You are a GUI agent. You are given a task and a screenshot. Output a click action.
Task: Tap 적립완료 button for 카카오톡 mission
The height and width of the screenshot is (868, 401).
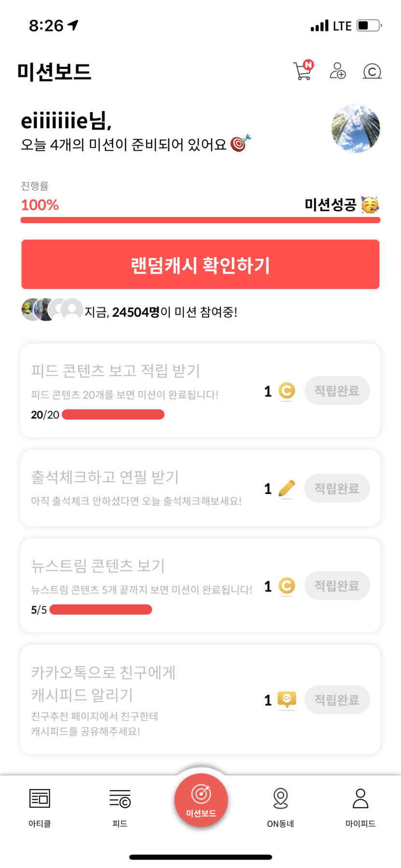[337, 699]
